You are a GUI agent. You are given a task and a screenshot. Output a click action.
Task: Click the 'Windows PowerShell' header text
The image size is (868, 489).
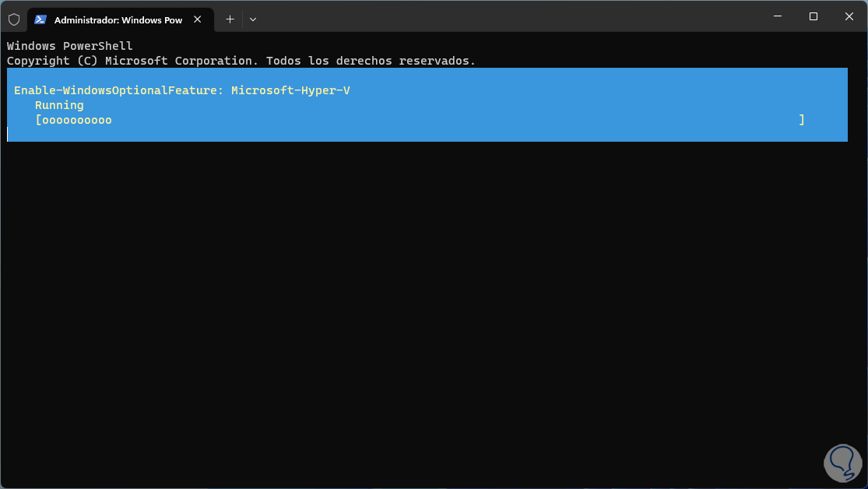[70, 46]
